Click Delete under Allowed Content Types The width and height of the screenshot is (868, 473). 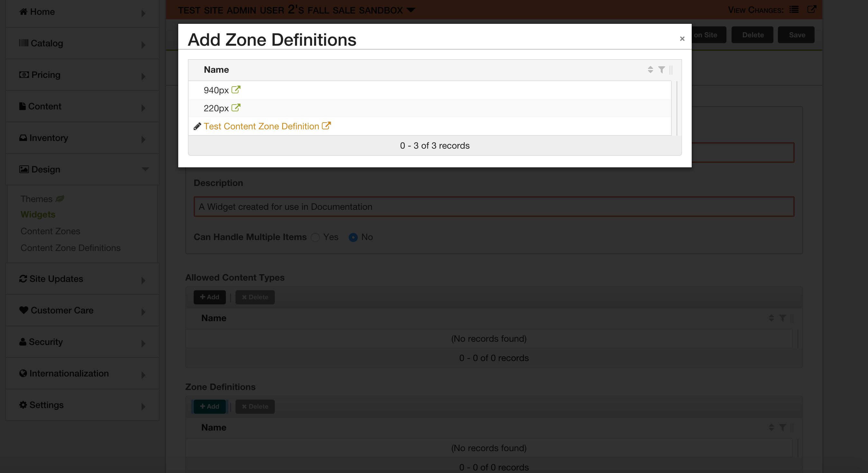coord(255,297)
